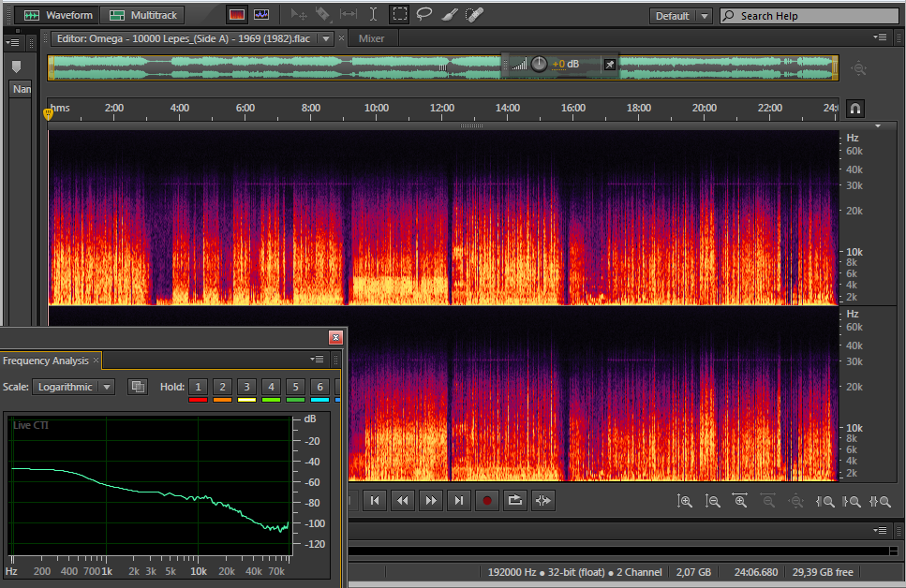Zoom out full in overview navigator
The height and width of the screenshot is (588, 906).
[x=859, y=68]
